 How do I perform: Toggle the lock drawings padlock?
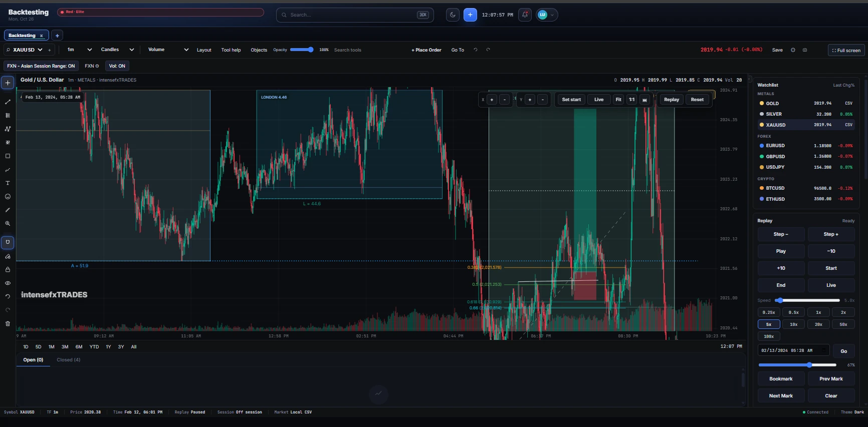pos(8,269)
